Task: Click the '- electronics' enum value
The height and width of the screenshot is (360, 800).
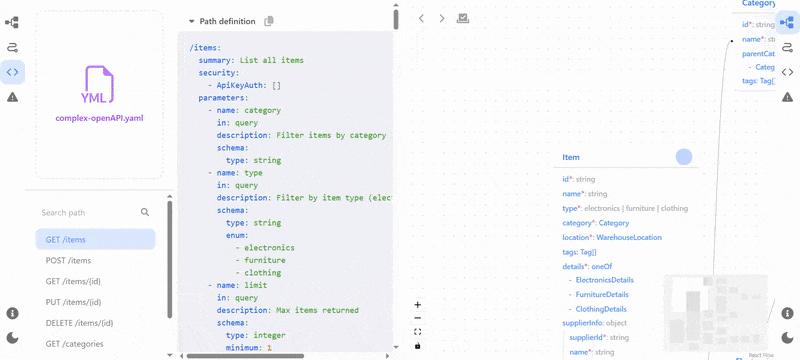Action: click(x=265, y=247)
